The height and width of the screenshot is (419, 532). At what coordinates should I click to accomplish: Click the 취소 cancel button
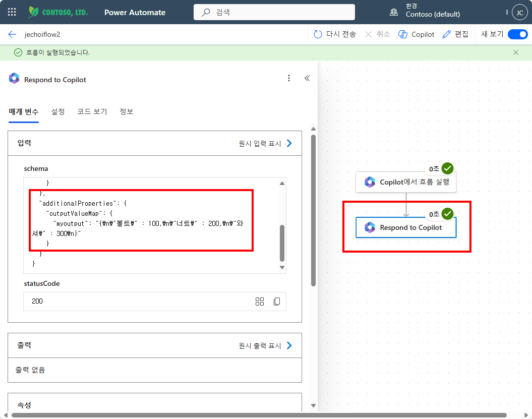[x=377, y=34]
